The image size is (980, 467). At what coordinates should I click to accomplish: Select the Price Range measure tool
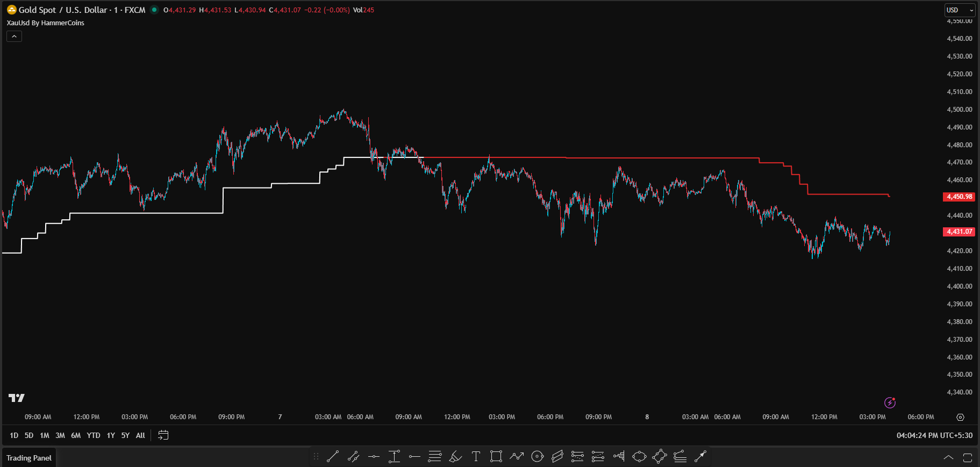coord(394,457)
